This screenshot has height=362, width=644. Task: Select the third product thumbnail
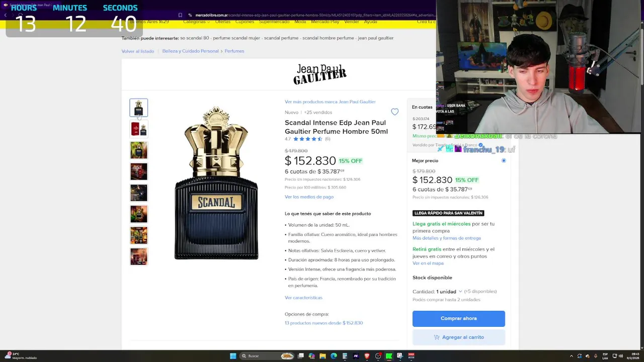coord(139,150)
